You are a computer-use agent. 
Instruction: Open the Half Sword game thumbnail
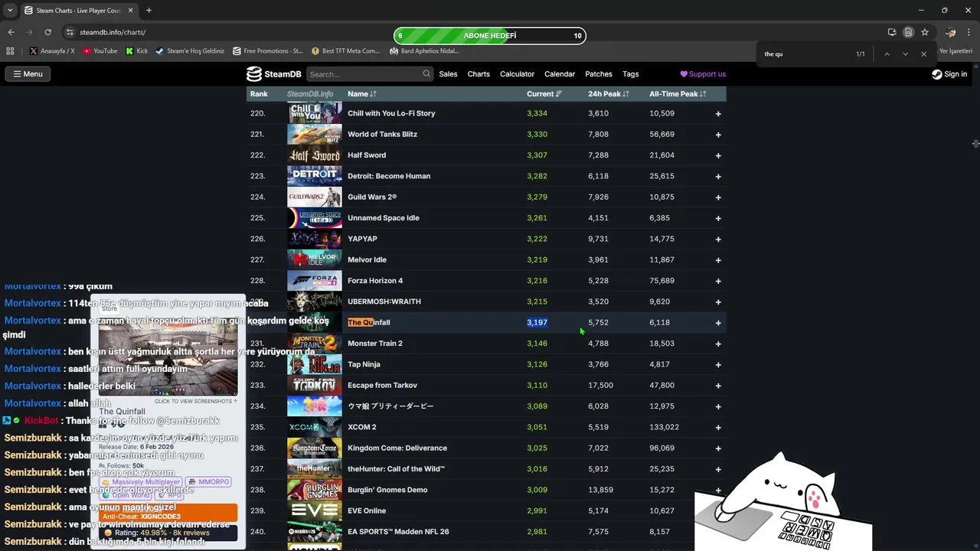[x=315, y=155]
